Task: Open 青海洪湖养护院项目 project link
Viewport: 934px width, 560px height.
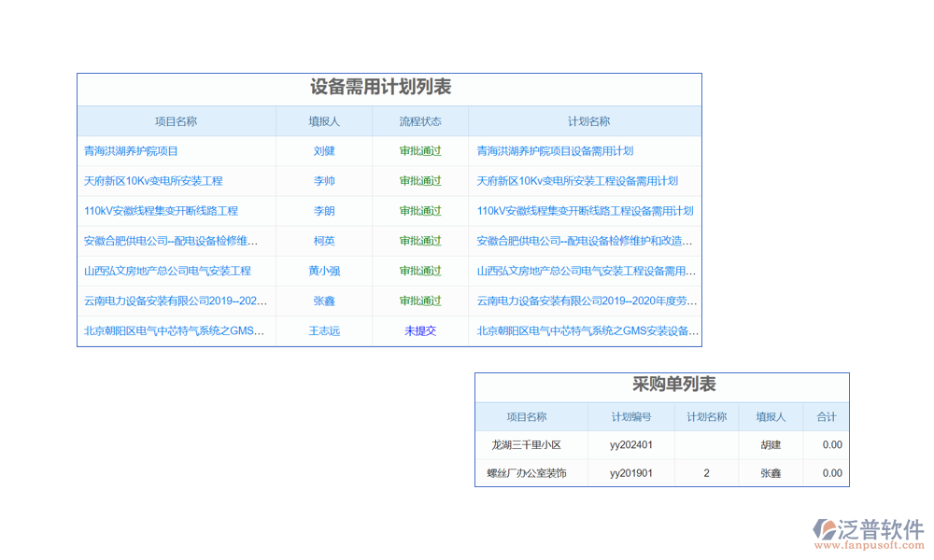Action: 131,151
